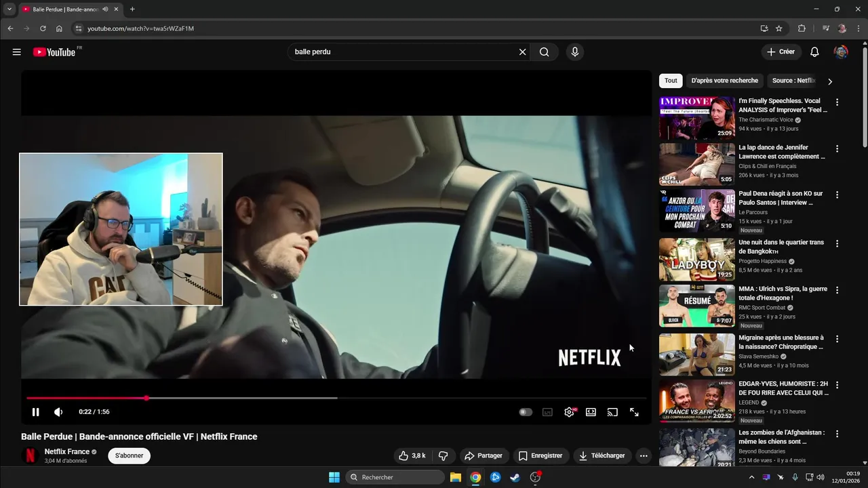The width and height of the screenshot is (868, 488).
Task: Open File Explorer from taskbar
Action: pos(455,477)
